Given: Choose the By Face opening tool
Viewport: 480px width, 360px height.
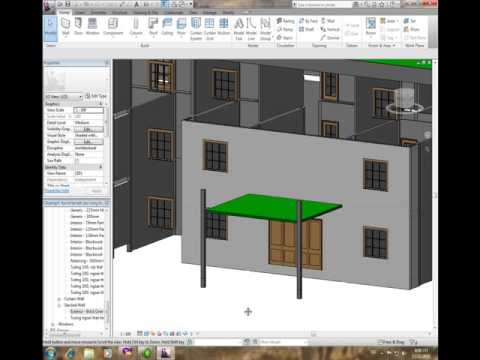Looking at the screenshot, I should tap(308, 21).
